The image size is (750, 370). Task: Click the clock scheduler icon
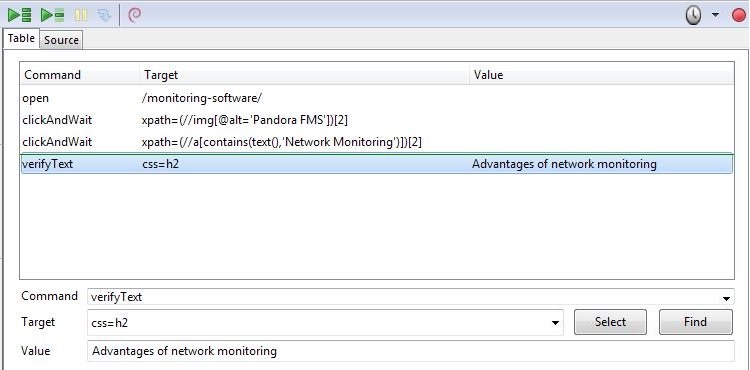pos(693,16)
